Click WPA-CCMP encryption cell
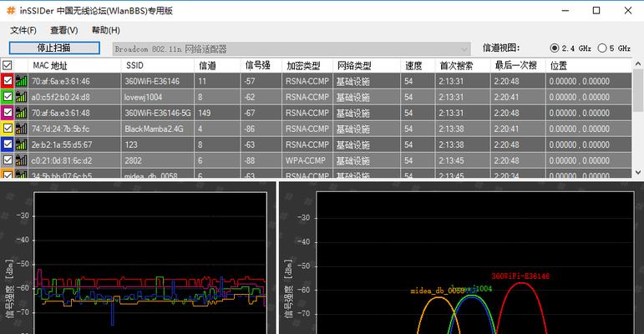644x334 pixels. 306,160
